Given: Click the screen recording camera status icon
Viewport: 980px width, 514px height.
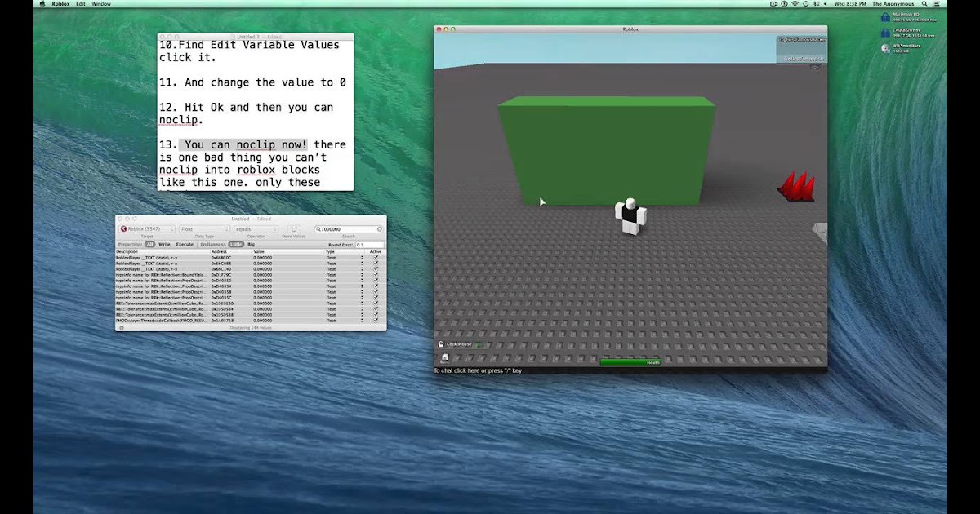Looking at the screenshot, I should point(773,4).
